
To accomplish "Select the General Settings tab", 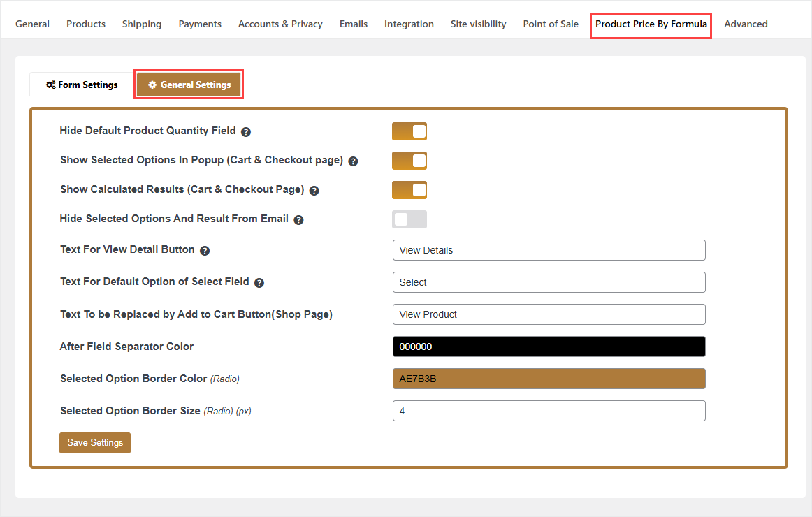I will (189, 85).
